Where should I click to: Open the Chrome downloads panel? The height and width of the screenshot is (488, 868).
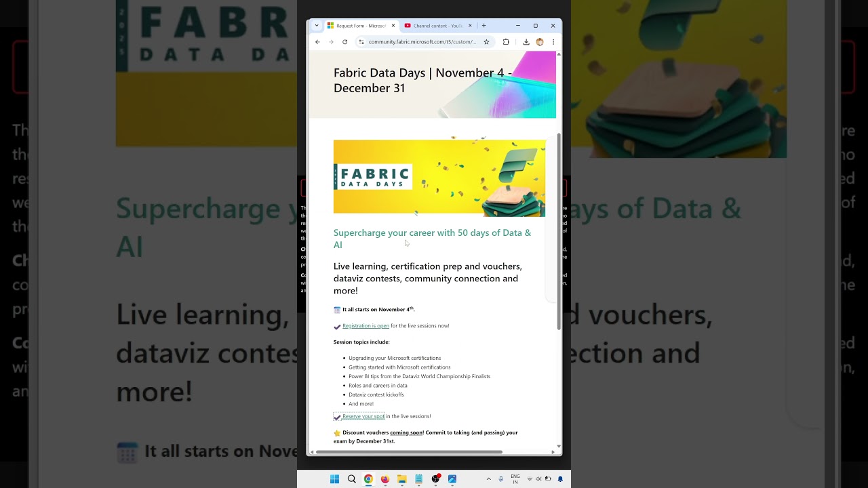click(526, 42)
